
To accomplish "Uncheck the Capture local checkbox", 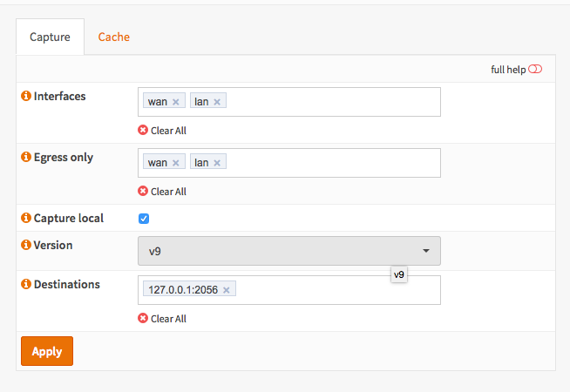I will (144, 219).
